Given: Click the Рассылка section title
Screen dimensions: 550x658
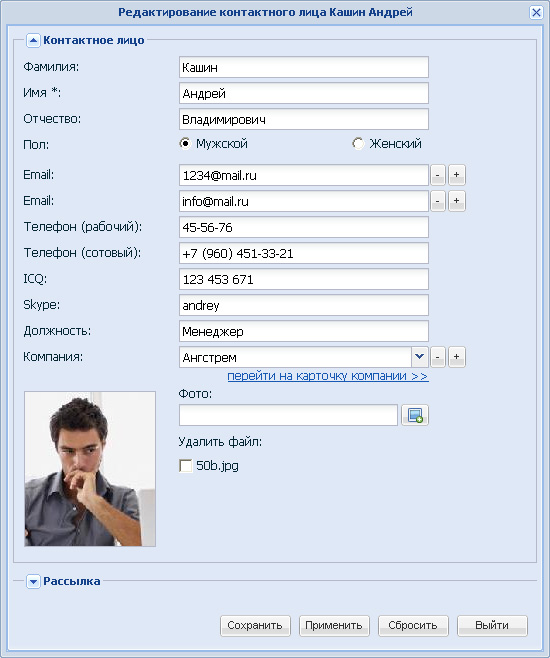Looking at the screenshot, I should coord(72,581).
